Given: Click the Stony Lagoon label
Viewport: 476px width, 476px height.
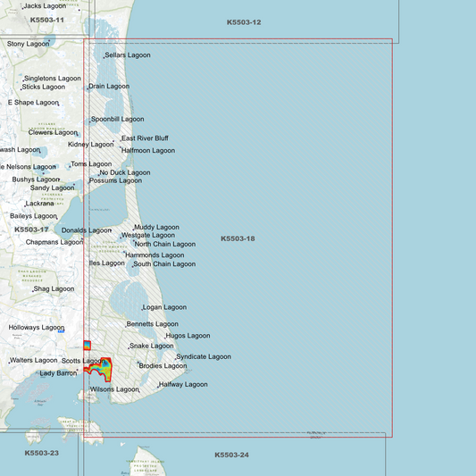Looking at the screenshot, I should pyautogui.click(x=28, y=44).
